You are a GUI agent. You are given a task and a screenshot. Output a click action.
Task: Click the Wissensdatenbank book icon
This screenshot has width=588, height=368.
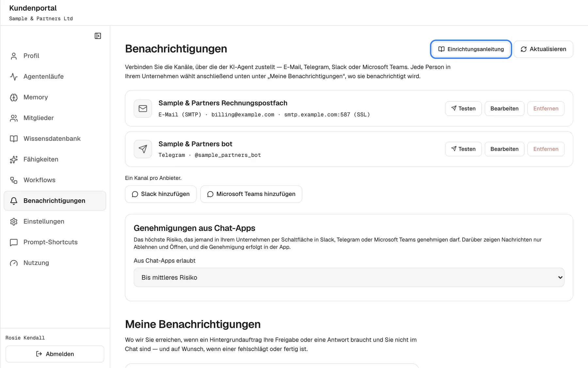coord(14,139)
